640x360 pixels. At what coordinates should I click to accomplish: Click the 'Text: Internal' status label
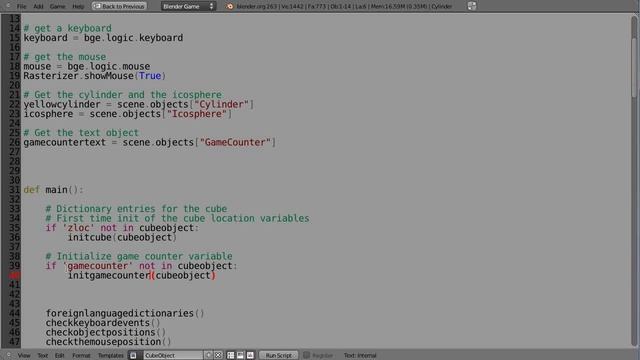360,356
